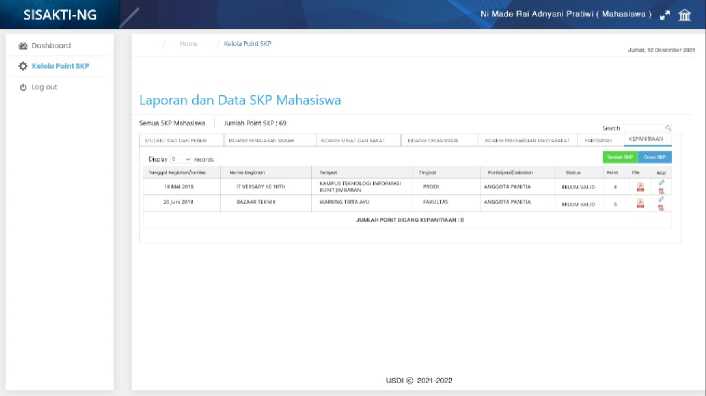Click the date text near the page's top right
The height and width of the screenshot is (396, 706).
(x=661, y=50)
